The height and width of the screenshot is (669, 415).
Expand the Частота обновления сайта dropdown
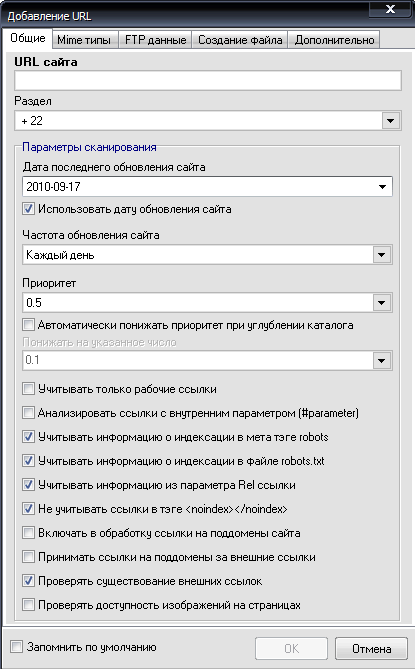point(382,255)
